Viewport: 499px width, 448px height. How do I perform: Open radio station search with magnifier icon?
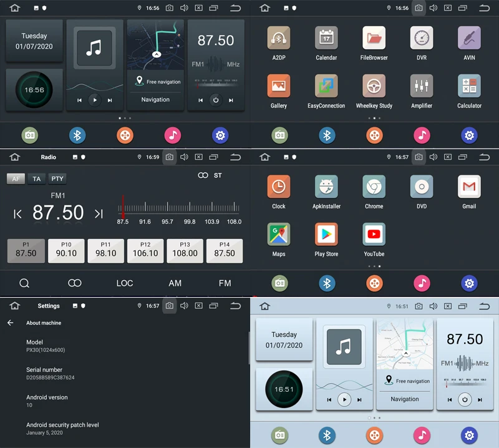(x=25, y=283)
